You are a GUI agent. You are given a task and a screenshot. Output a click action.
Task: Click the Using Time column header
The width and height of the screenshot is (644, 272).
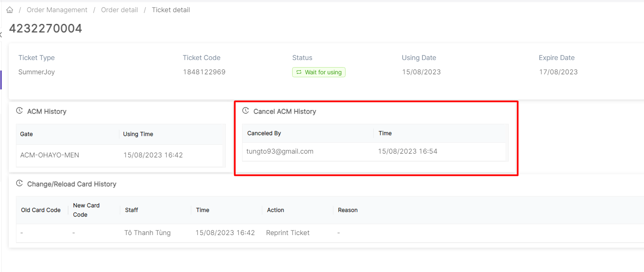click(138, 134)
